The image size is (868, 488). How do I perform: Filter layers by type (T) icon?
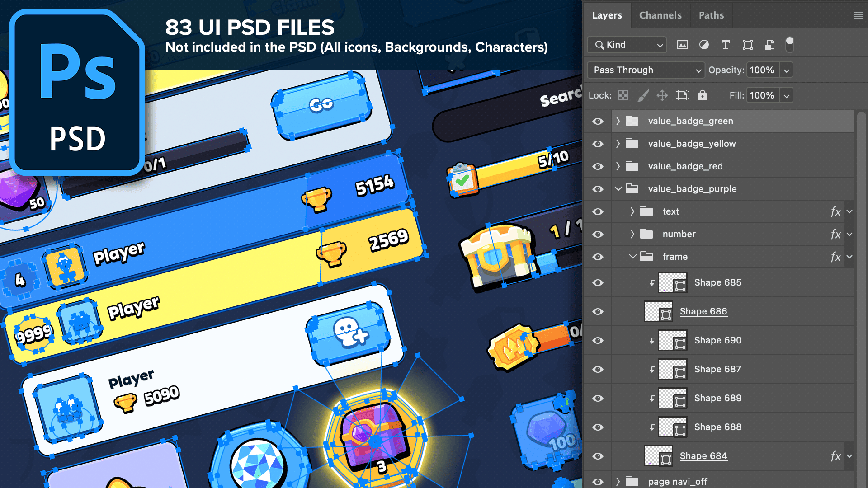[x=726, y=45]
